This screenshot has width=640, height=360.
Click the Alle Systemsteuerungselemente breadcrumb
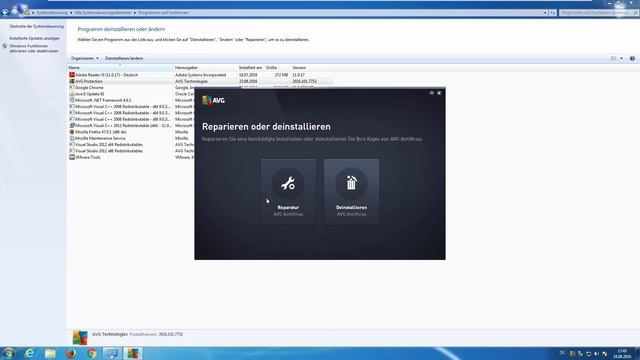pos(103,13)
